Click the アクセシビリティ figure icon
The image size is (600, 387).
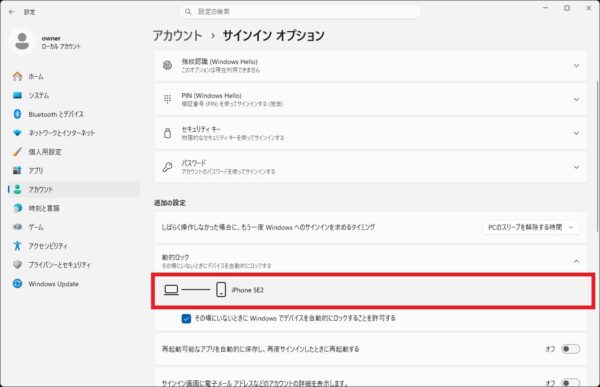[17, 246]
